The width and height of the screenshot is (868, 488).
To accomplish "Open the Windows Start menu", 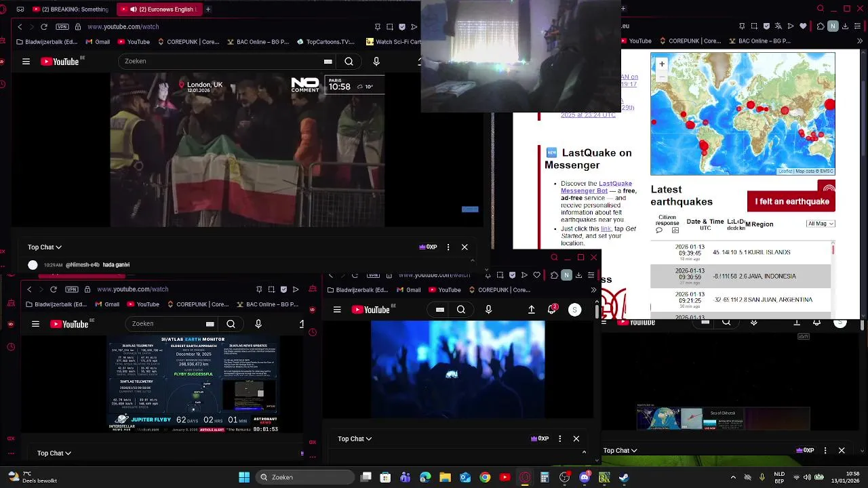I will pos(244,477).
